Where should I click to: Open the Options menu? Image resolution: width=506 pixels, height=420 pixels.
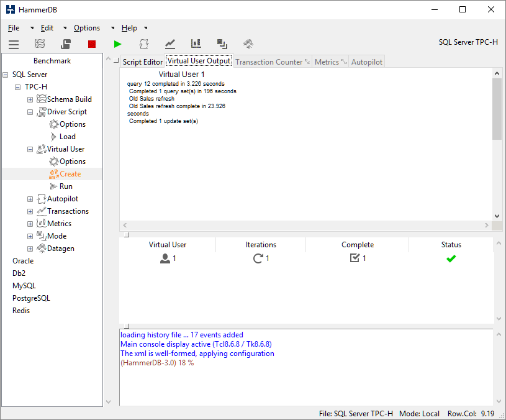click(x=87, y=28)
